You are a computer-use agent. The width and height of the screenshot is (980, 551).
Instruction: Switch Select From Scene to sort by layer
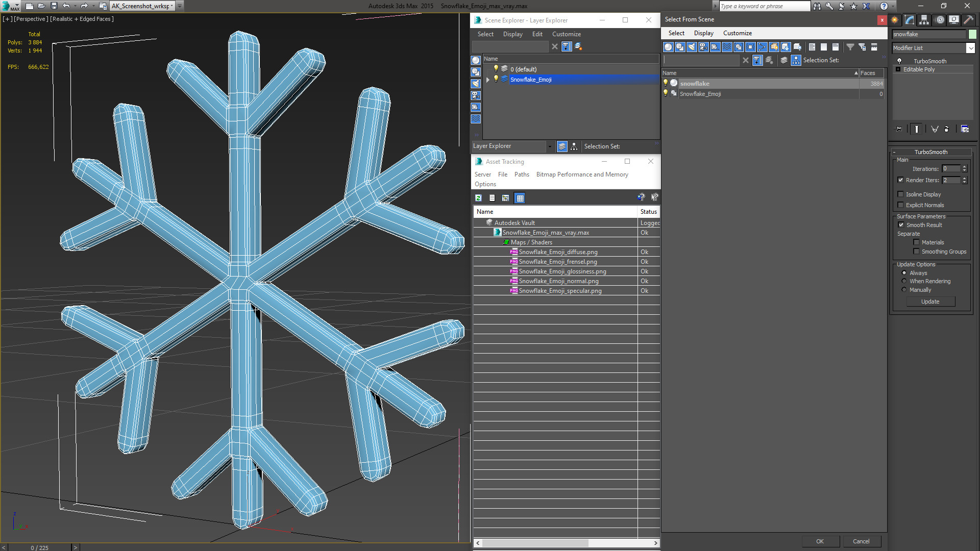(784, 60)
